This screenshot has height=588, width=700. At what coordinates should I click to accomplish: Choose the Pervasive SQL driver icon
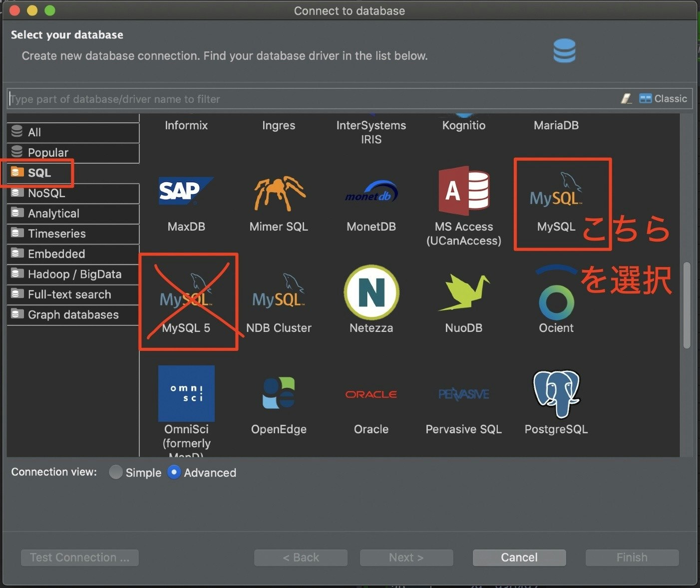(x=464, y=394)
